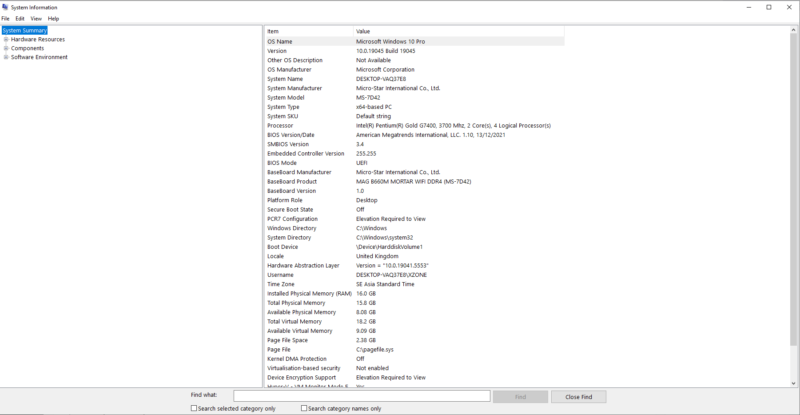Screen dimensions: 800x415
Task: Select the Boot Device row
Action: point(414,247)
